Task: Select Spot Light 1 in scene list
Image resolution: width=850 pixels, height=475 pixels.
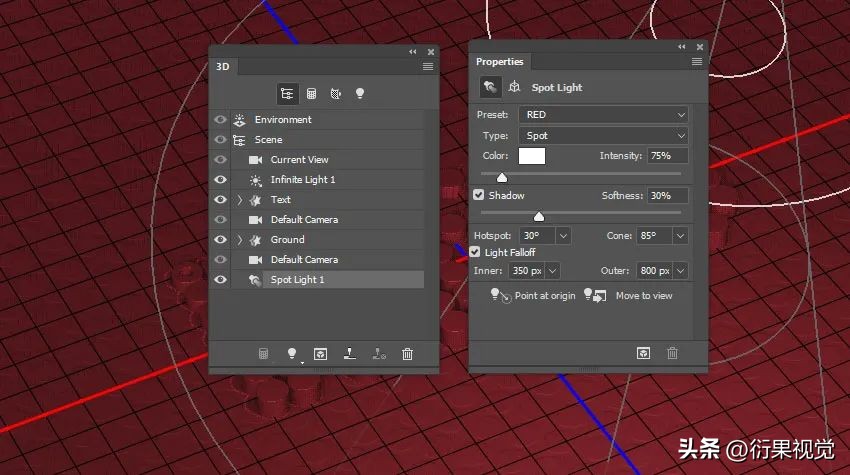Action: click(x=297, y=280)
